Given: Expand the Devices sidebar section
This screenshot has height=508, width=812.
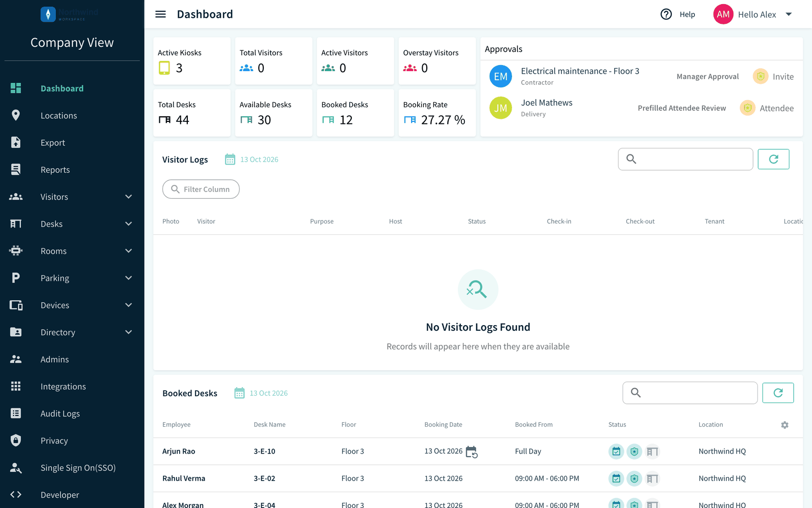Looking at the screenshot, I should pos(128,305).
